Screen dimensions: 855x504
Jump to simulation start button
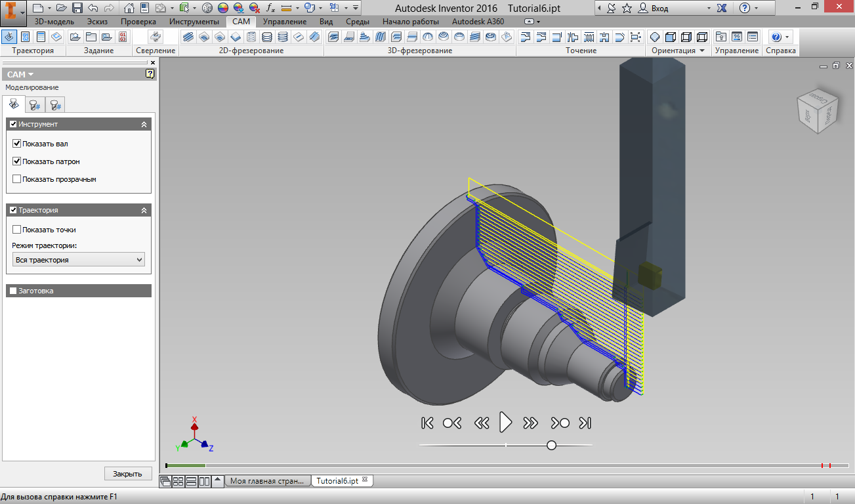click(427, 423)
